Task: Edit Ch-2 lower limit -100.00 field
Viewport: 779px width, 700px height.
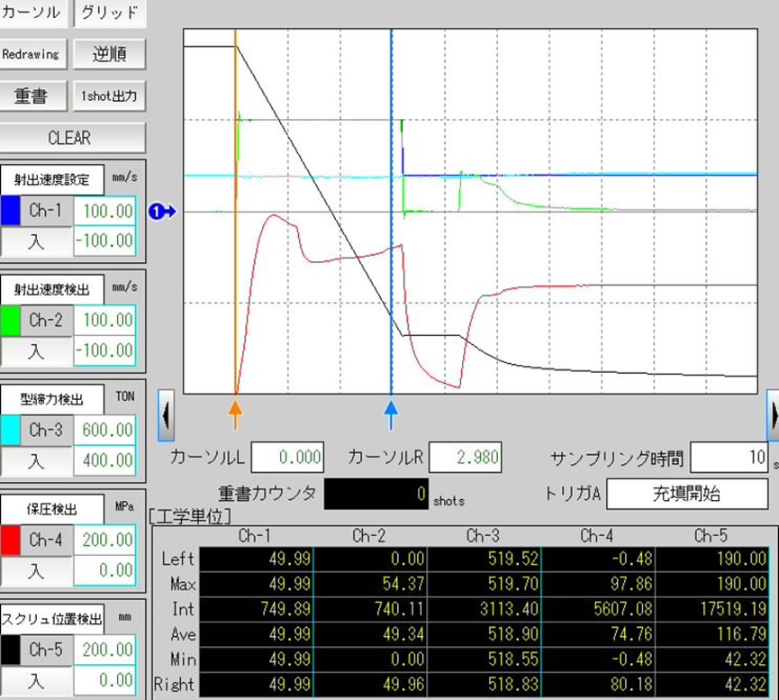Action: [104, 350]
